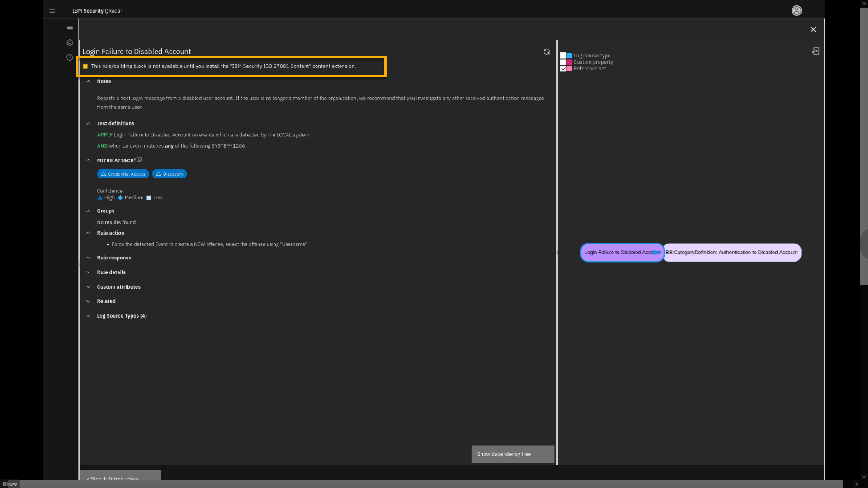Open the sidebar list menu icon
This screenshot has width=868, height=488.
(70, 28)
